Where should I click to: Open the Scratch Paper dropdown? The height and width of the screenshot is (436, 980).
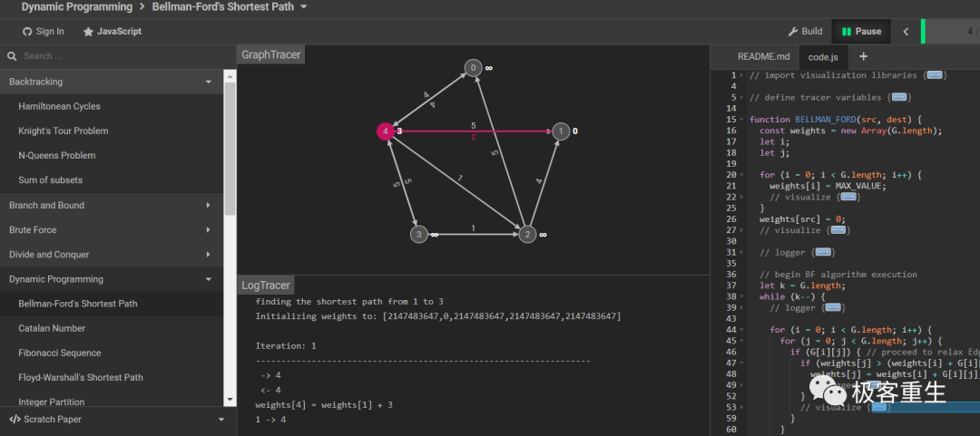(221, 419)
